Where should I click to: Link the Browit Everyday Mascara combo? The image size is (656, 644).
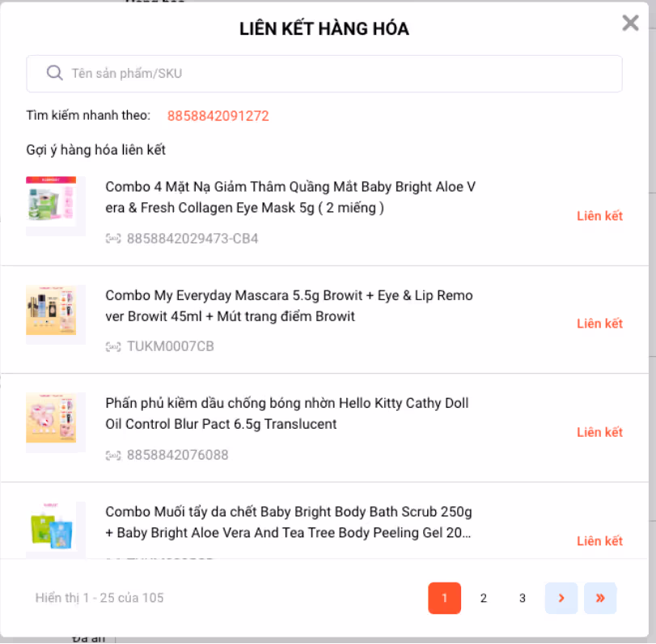[599, 324]
